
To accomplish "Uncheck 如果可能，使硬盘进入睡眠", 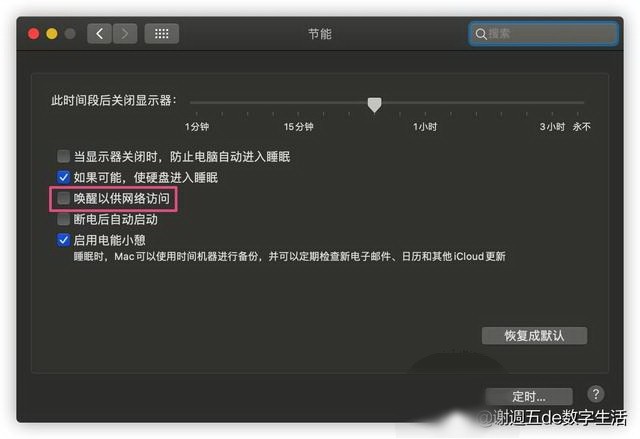I will (x=63, y=177).
